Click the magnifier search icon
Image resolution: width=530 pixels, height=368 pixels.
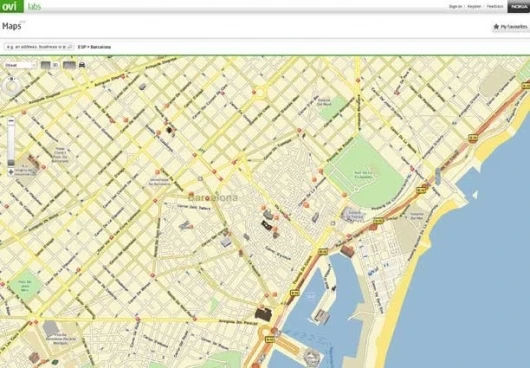(x=71, y=47)
